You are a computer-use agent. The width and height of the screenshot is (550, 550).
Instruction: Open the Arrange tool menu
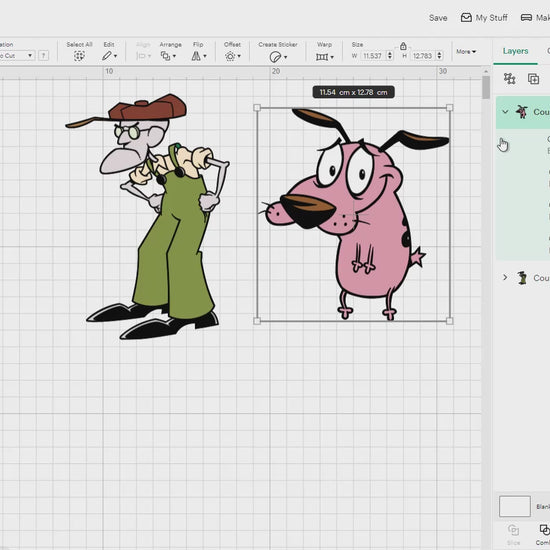point(168,56)
